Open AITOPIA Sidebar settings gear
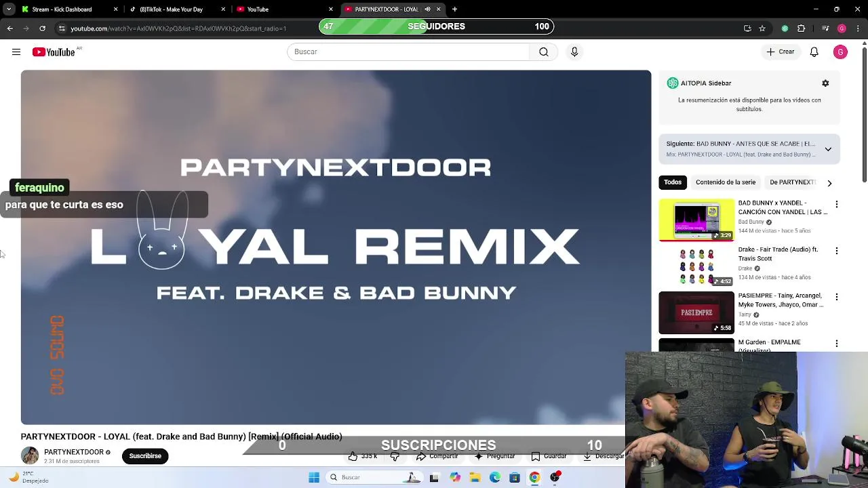This screenshot has height=488, width=868. 825,83
